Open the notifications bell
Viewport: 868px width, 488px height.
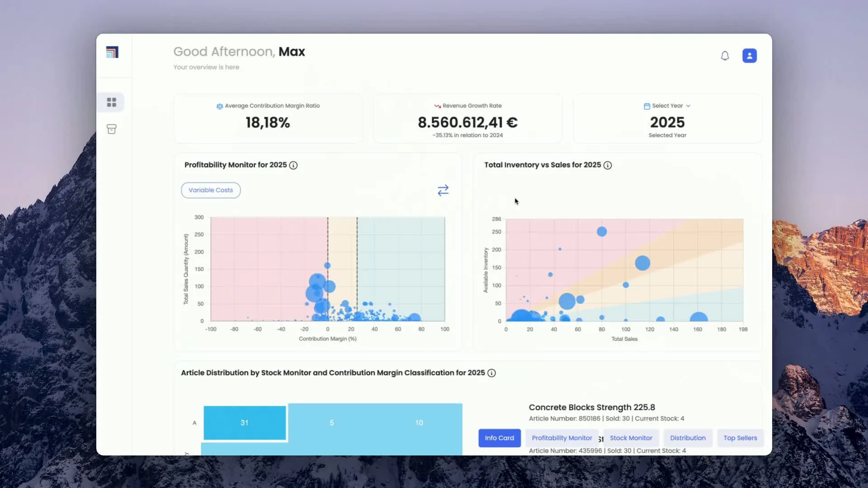click(x=725, y=56)
